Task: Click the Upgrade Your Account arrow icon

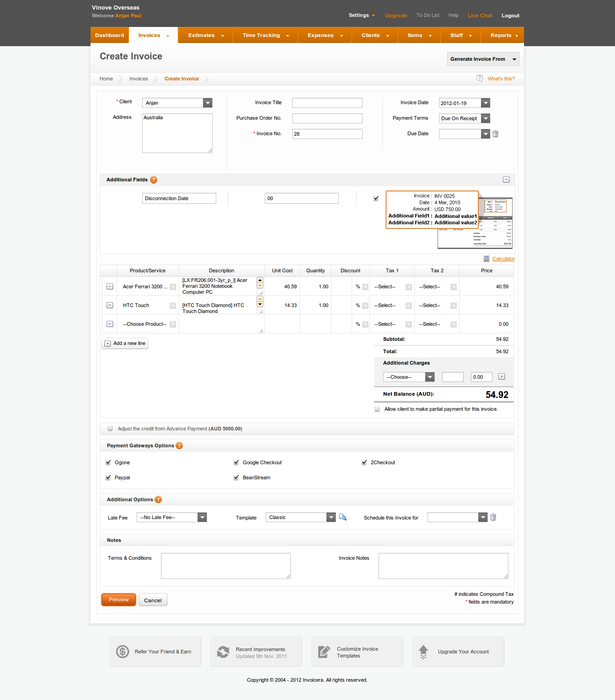Action: point(423,652)
